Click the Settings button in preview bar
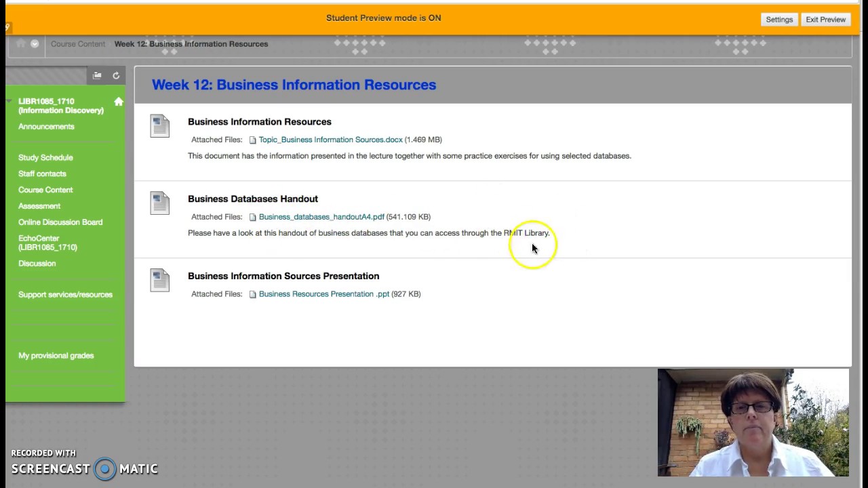This screenshot has width=868, height=488. 779,20
